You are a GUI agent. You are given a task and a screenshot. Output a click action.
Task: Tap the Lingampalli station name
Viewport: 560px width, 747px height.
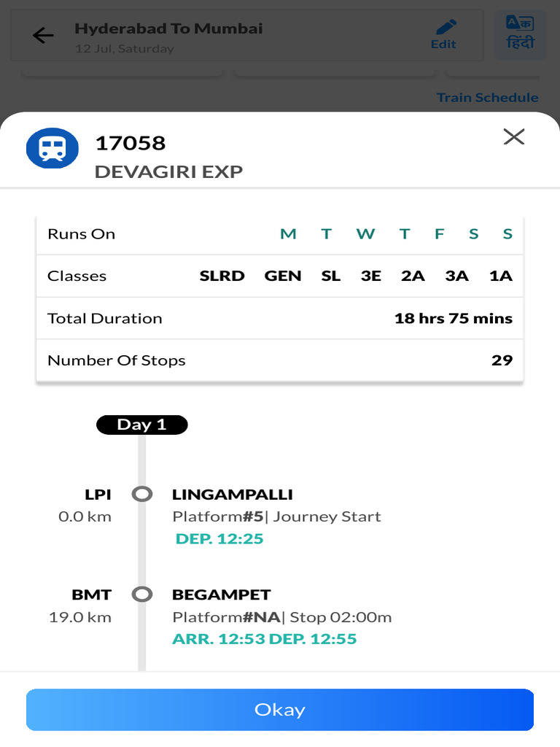pyautogui.click(x=233, y=494)
